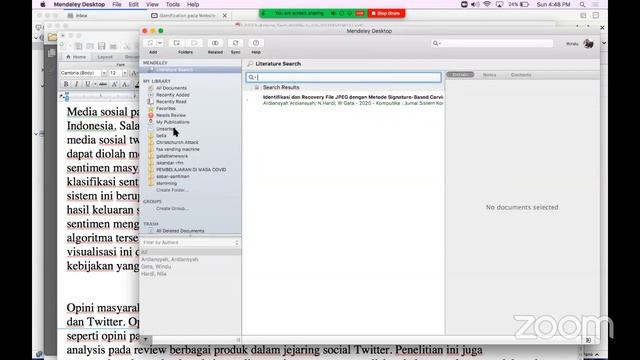Open All Deleted Documents in Trash
Viewport: 640px width, 360px height.
tap(180, 231)
